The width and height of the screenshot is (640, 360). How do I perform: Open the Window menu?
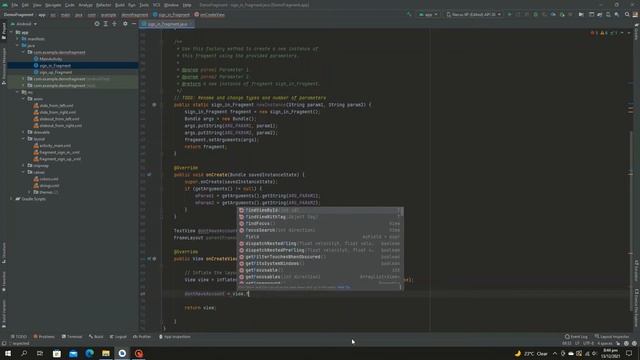click(171, 5)
